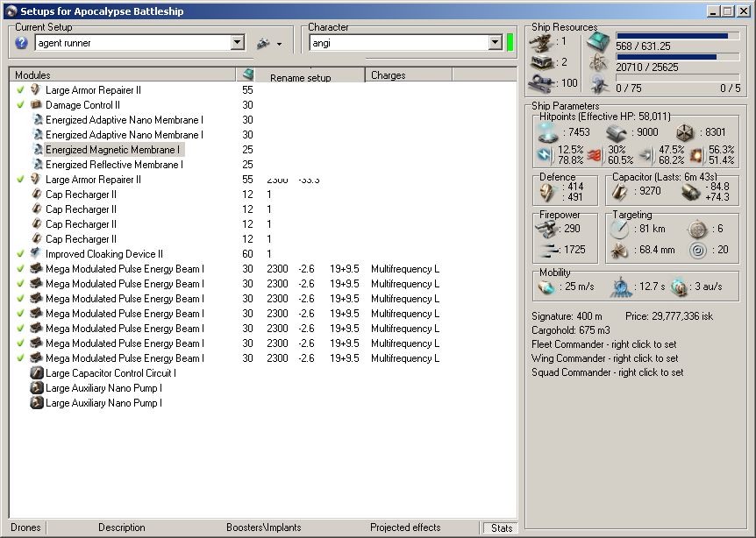Viewport: 756px width, 538px height.
Task: Click the CPU column header icon
Action: coord(247,75)
